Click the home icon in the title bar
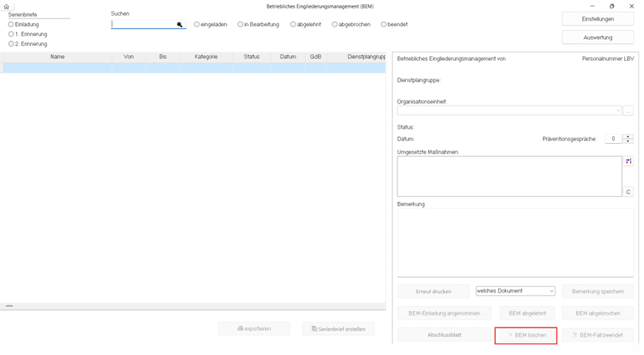The width and height of the screenshot is (644, 355). [6, 6]
